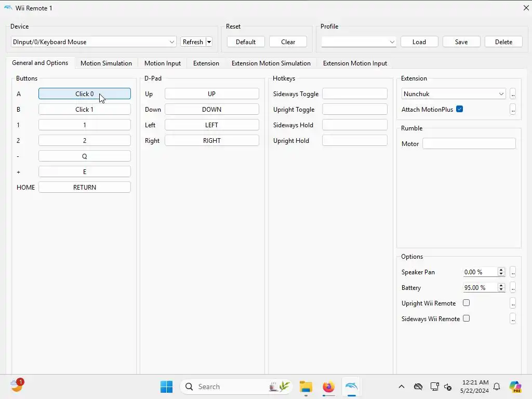532x399 pixels.
Task: Open advanced settings for Upright Wii Remote
Action: 513,303
